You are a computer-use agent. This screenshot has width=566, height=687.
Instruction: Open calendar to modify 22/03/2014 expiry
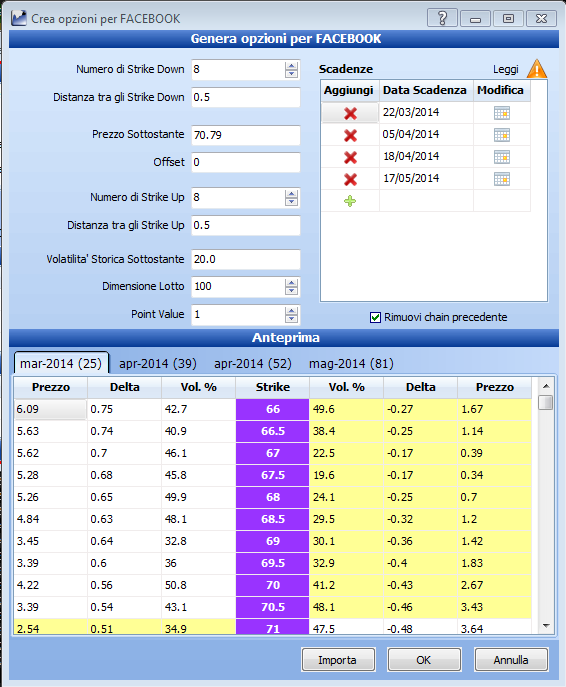click(502, 113)
